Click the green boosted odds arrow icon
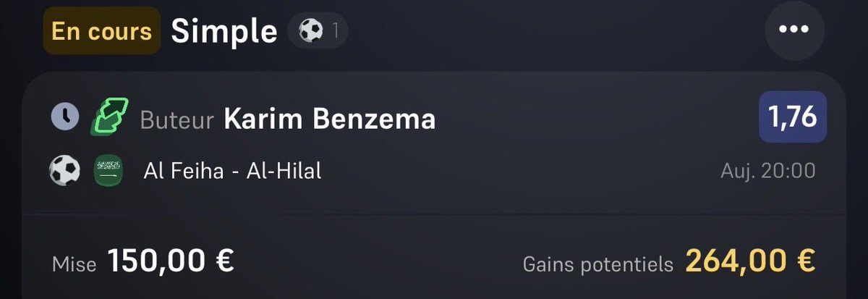Screen dimensions: 868x299 point(109,117)
